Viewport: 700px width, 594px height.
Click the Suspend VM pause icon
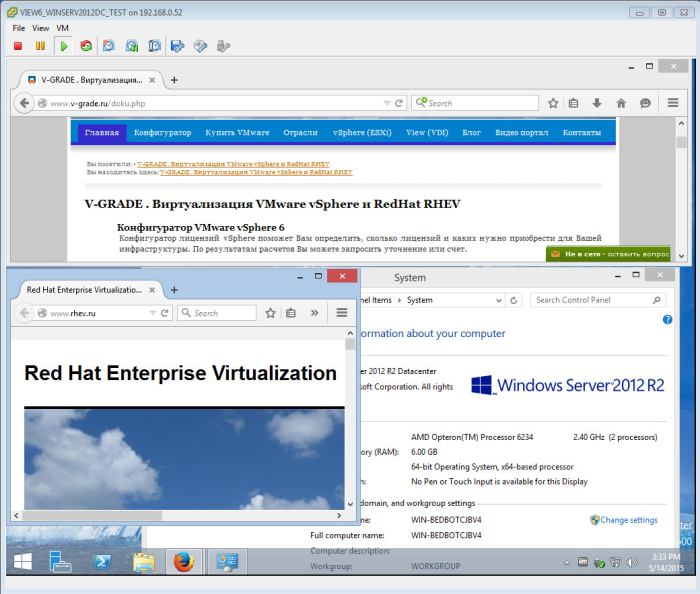click(40, 46)
